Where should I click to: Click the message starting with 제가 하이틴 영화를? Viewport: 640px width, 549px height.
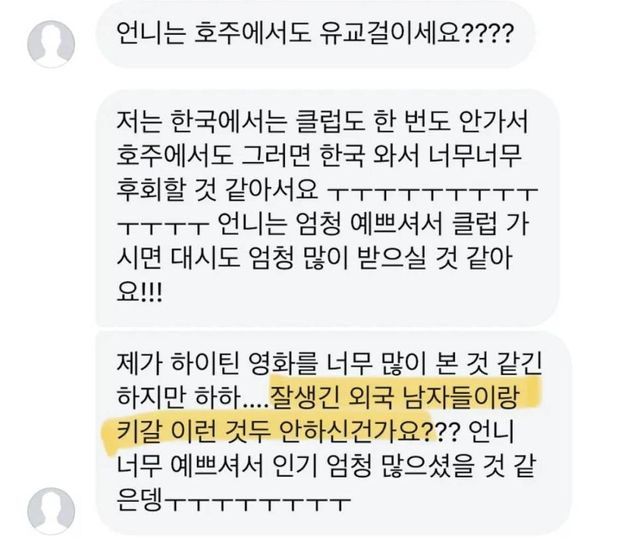(333, 433)
